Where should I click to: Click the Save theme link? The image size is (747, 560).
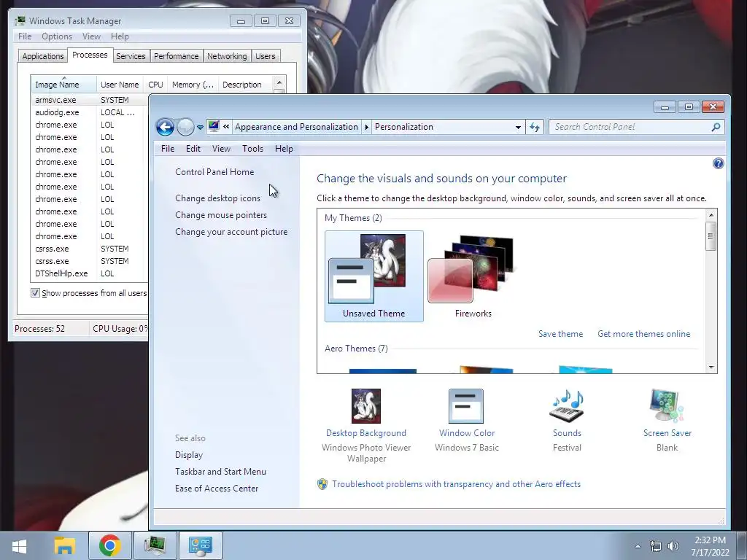tap(561, 334)
